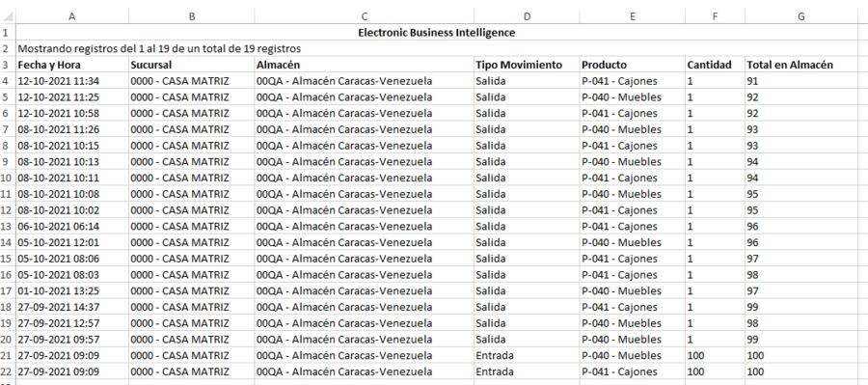The width and height of the screenshot is (868, 385).
Task: Click the Sucursal header cell
Action: pyautogui.click(x=192, y=65)
